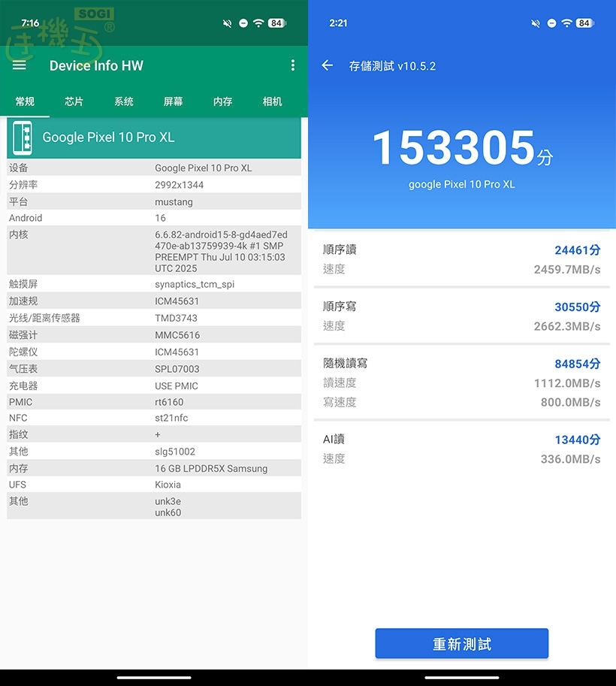Tap the light sensor value TMD3743

(176, 318)
